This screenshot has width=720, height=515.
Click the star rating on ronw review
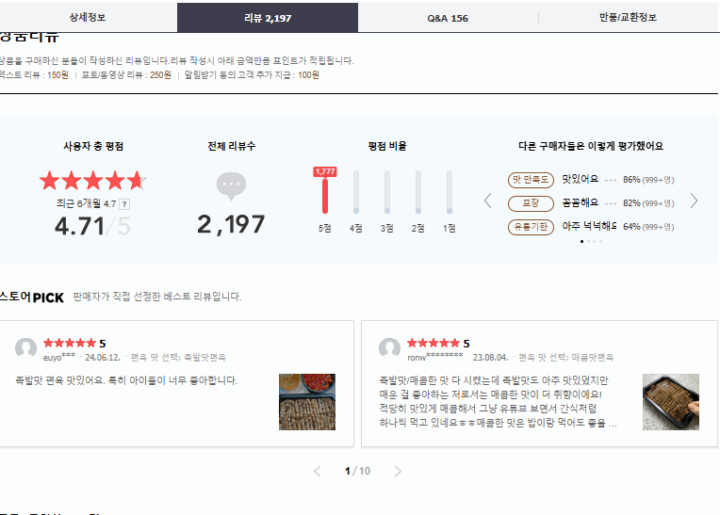433,343
